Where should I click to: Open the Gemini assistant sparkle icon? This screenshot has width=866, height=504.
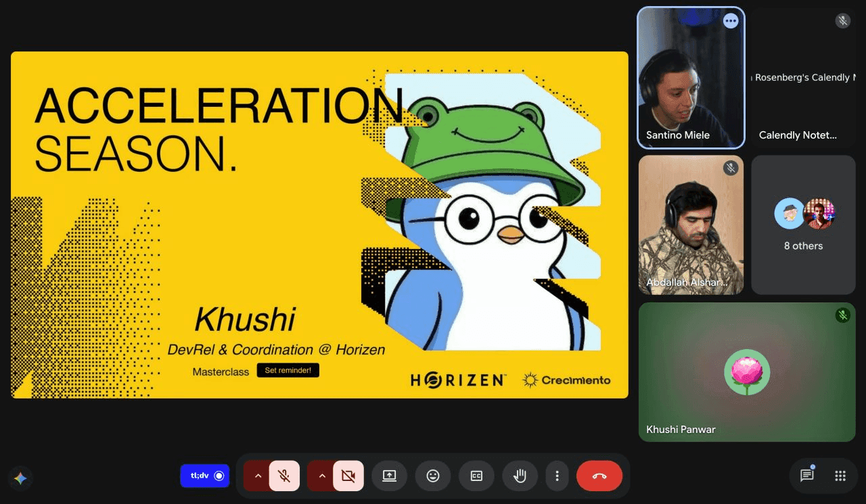pos(20,478)
